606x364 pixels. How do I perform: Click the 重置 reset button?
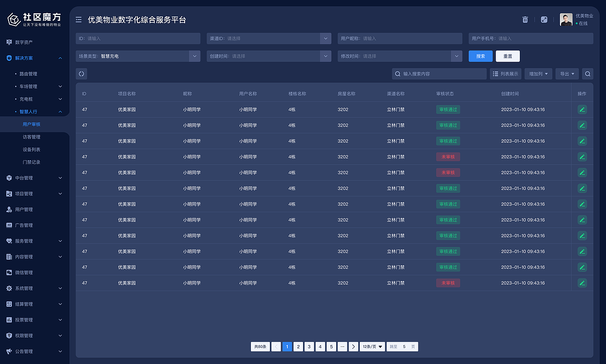507,56
